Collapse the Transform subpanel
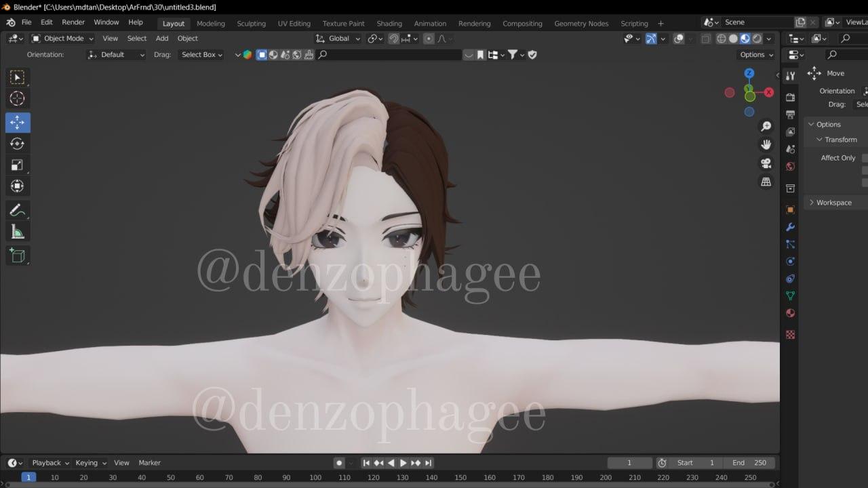This screenshot has height=488, width=868. (x=840, y=140)
